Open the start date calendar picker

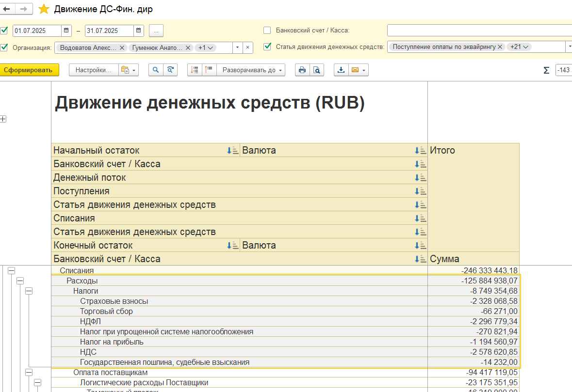(66, 31)
